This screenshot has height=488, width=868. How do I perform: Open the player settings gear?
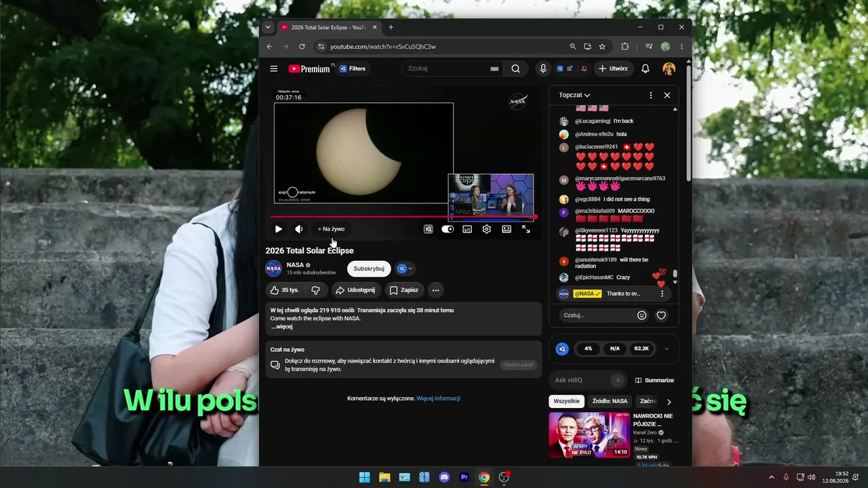point(486,229)
